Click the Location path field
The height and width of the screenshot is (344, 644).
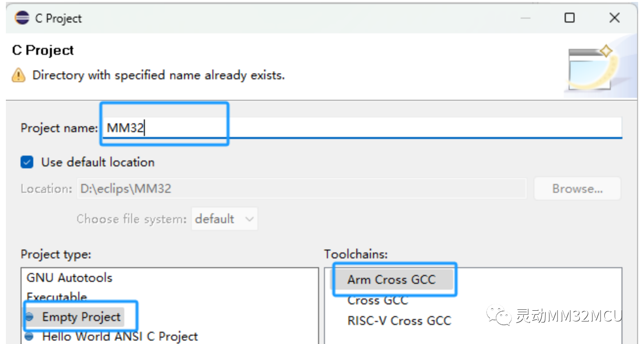[x=301, y=189]
